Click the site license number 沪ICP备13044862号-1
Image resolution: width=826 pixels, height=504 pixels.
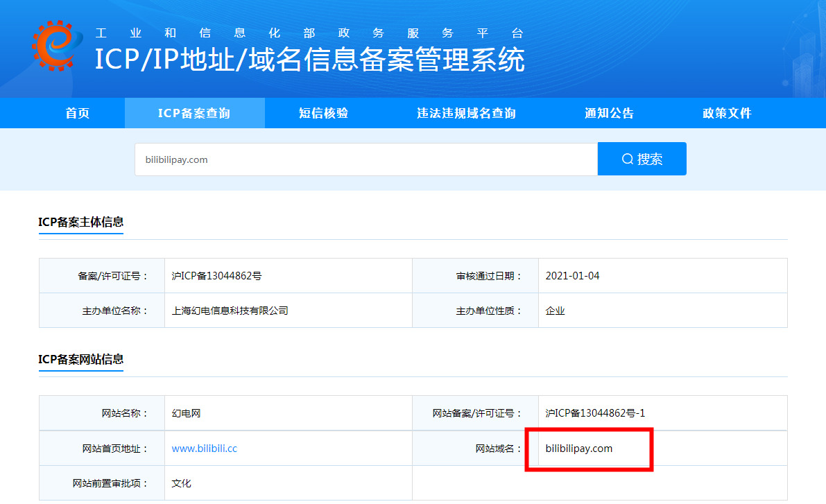(595, 413)
